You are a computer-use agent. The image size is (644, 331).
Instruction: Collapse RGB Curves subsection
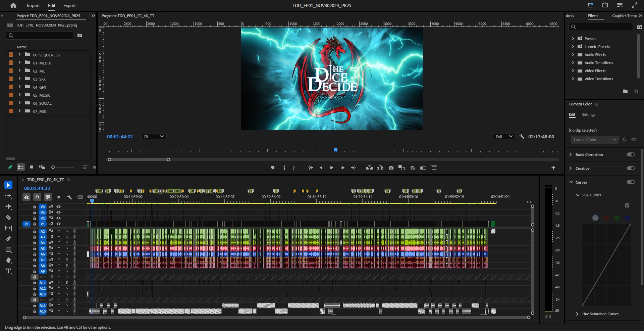[578, 195]
